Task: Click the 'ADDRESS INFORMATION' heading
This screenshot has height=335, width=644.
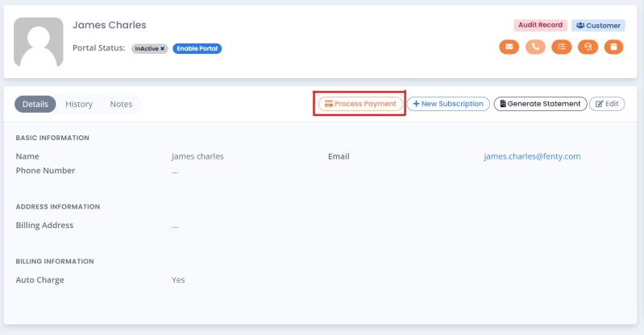Action: 58,207
